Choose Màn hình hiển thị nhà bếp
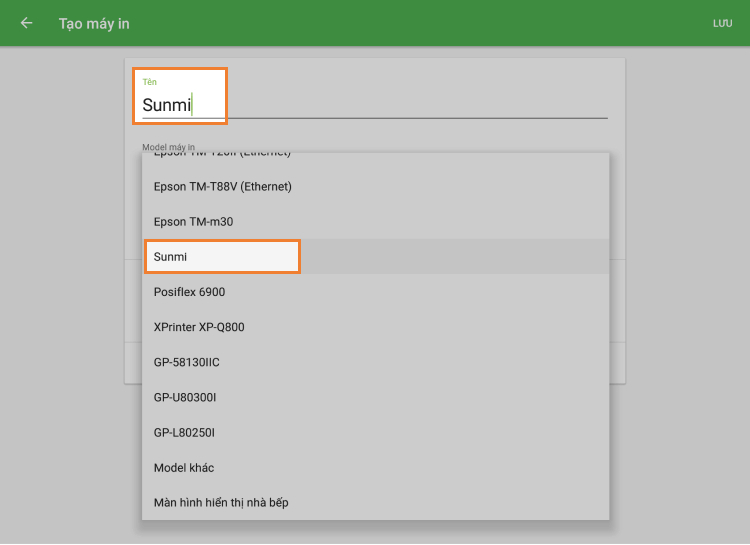Viewport: 750px width, 545px height. pyautogui.click(x=221, y=502)
